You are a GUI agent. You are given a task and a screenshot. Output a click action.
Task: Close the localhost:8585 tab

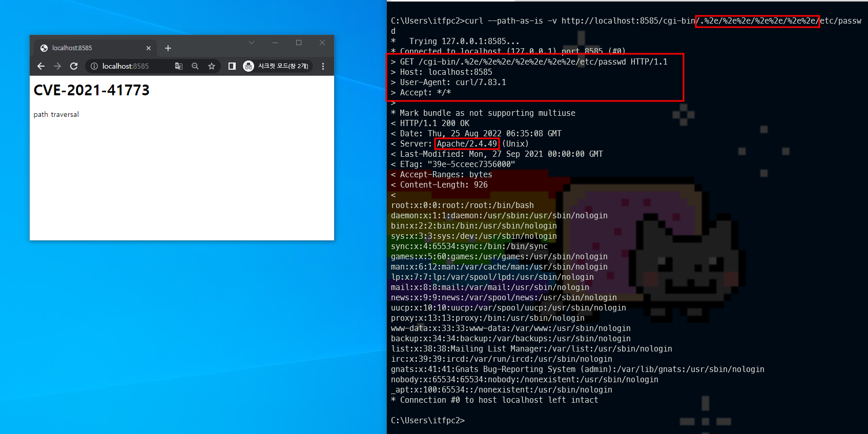pyautogui.click(x=149, y=48)
